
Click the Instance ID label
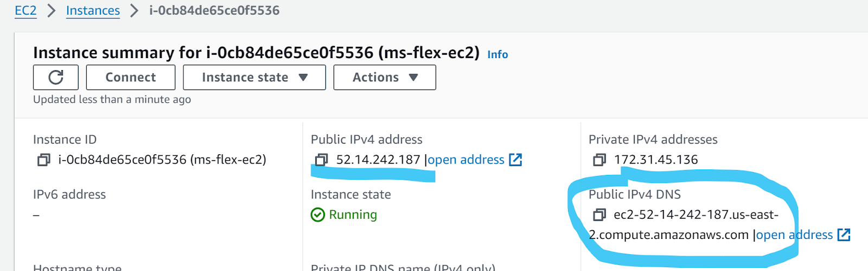pos(65,140)
